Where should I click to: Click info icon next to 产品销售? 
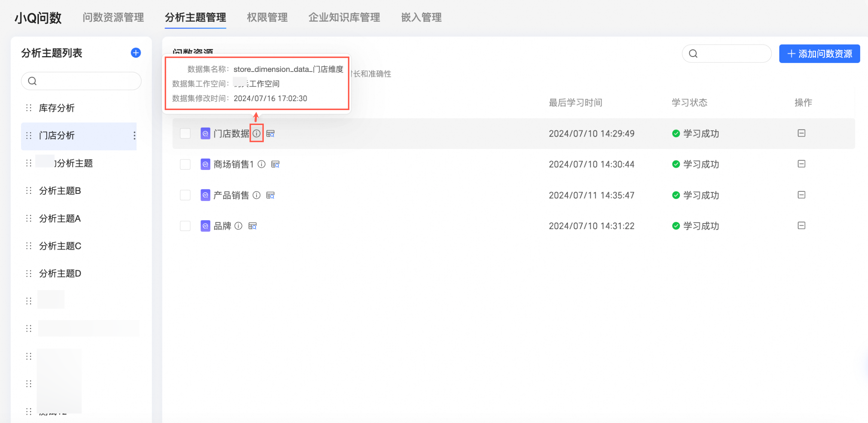256,195
